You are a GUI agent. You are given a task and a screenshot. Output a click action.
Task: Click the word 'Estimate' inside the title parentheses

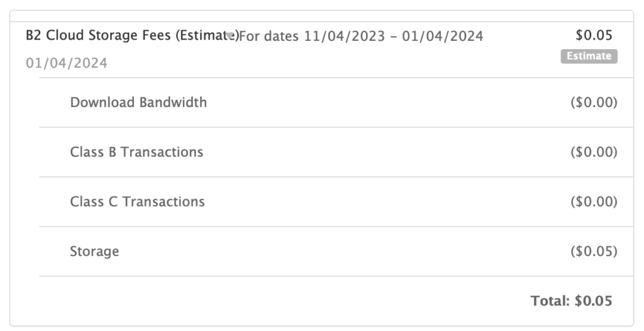[203, 35]
